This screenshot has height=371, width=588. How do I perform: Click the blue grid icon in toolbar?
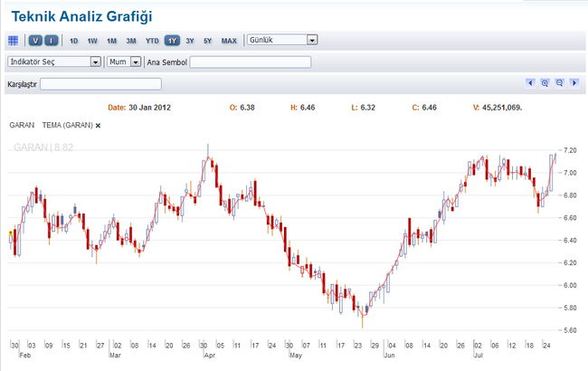tap(14, 41)
